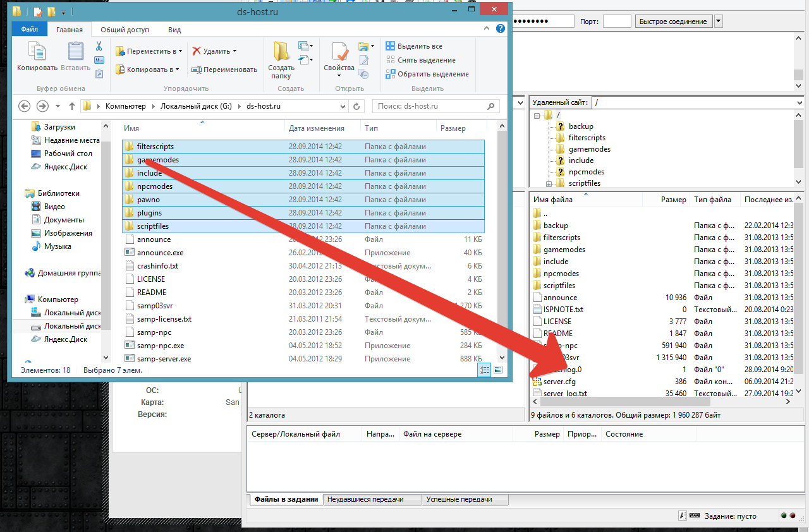The height and width of the screenshot is (532, 809).
Task: Collapse the root / node in remote tree
Action: pyautogui.click(x=537, y=115)
